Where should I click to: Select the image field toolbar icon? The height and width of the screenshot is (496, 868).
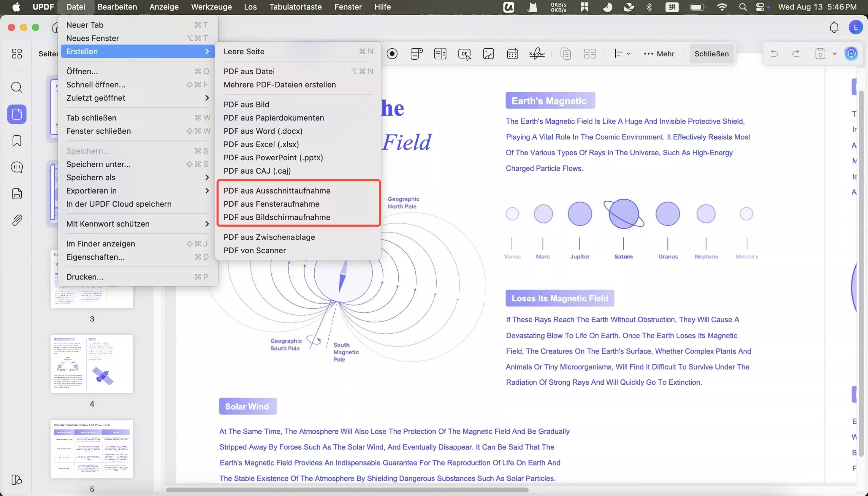tap(489, 54)
